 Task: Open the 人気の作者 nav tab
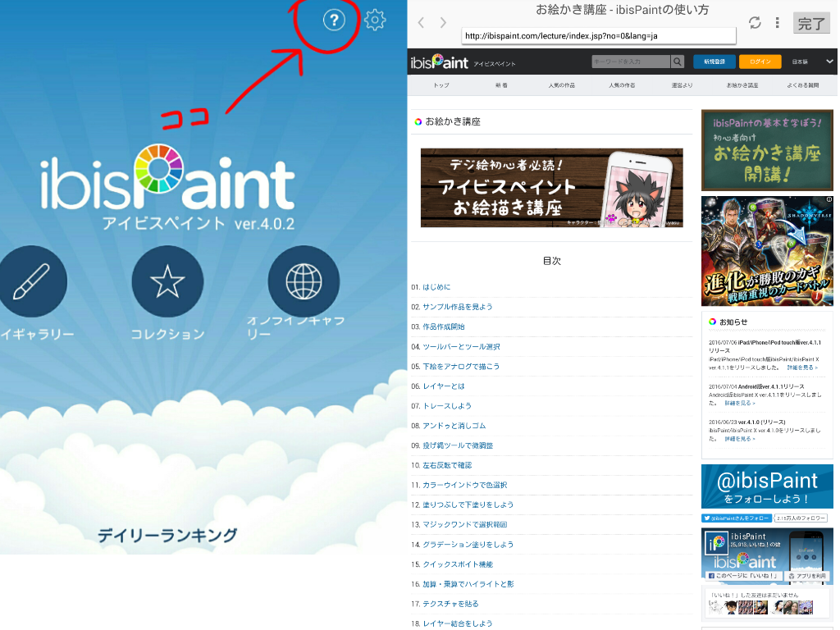pos(622,85)
